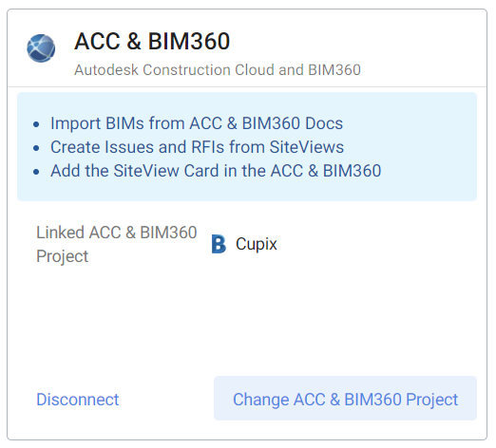The height and width of the screenshot is (448, 496).
Task: Click the bullet dot before Add the SiteView
Action: (x=36, y=172)
